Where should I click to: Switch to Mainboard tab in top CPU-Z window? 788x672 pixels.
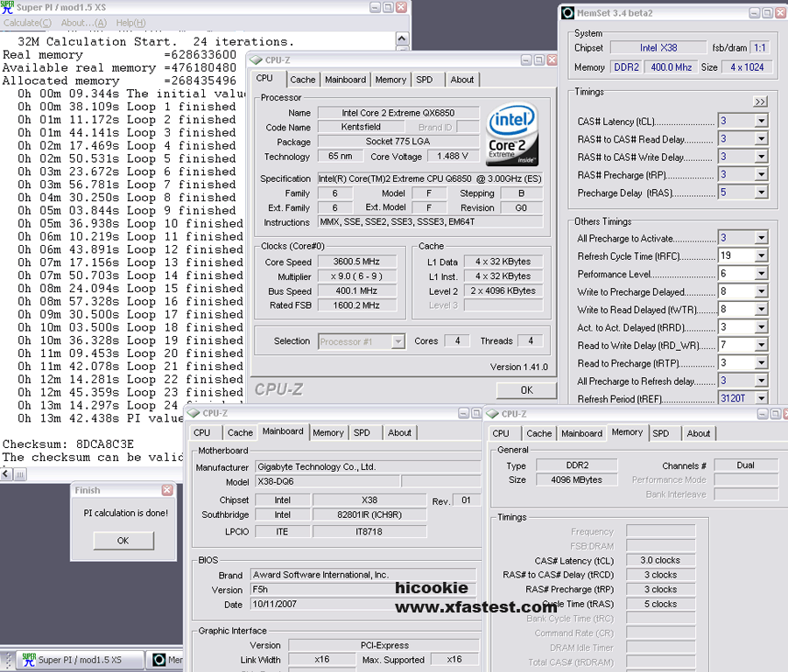(x=345, y=80)
